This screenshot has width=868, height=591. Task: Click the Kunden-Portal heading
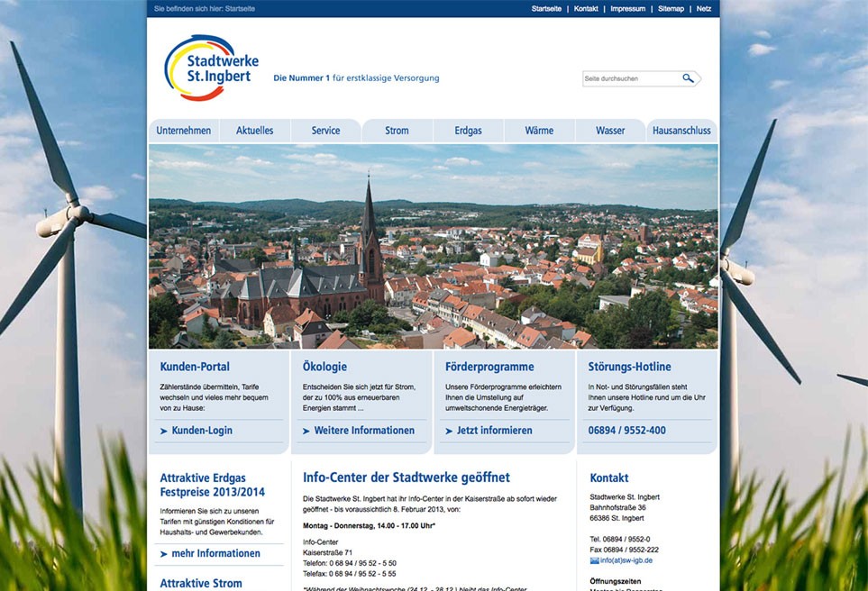coord(195,367)
